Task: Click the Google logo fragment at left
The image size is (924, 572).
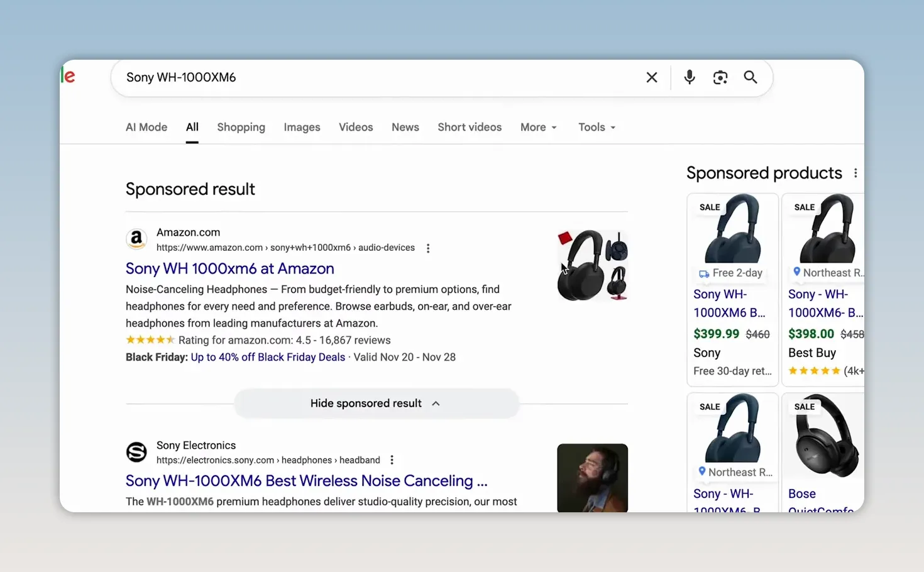Action: point(69,77)
